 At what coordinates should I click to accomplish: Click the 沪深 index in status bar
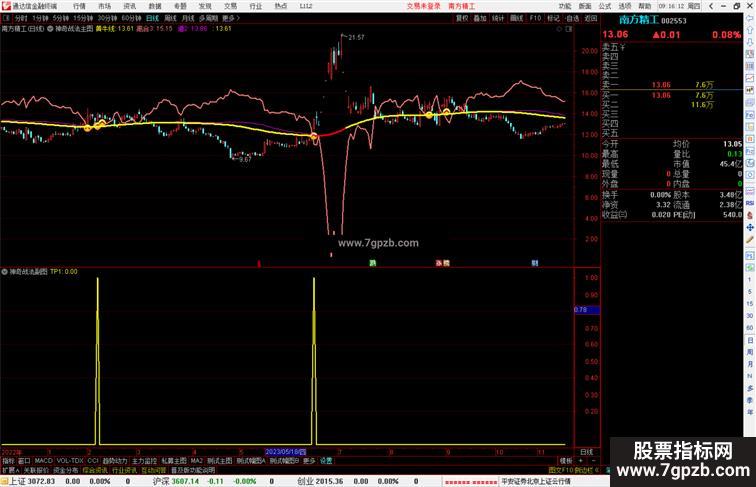pos(176,481)
